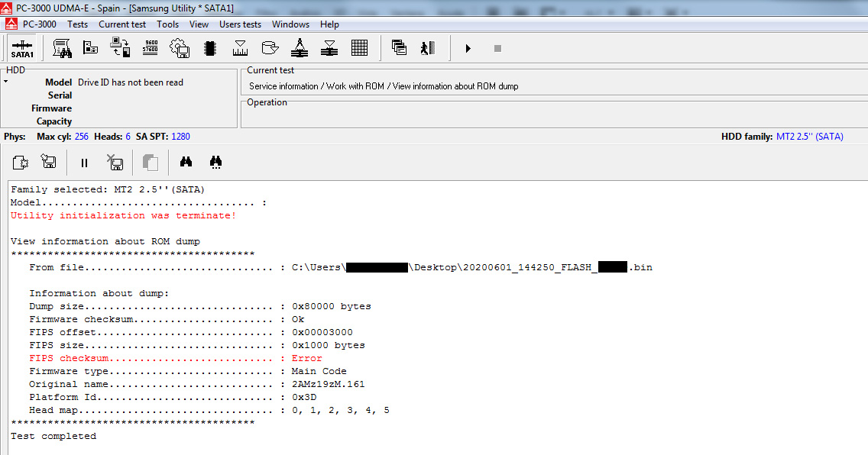Click the PC-3000 icon in title bar

pyautogui.click(x=6, y=8)
